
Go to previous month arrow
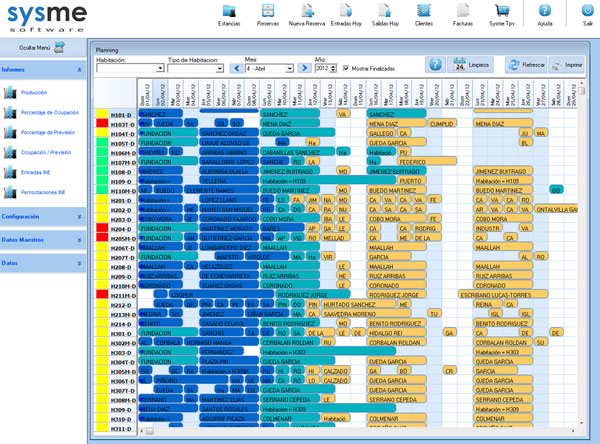point(236,68)
